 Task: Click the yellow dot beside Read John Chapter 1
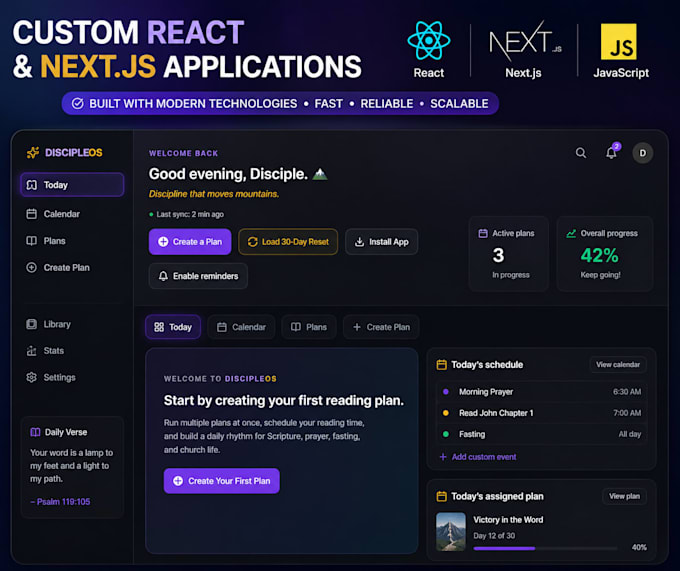[445, 413]
